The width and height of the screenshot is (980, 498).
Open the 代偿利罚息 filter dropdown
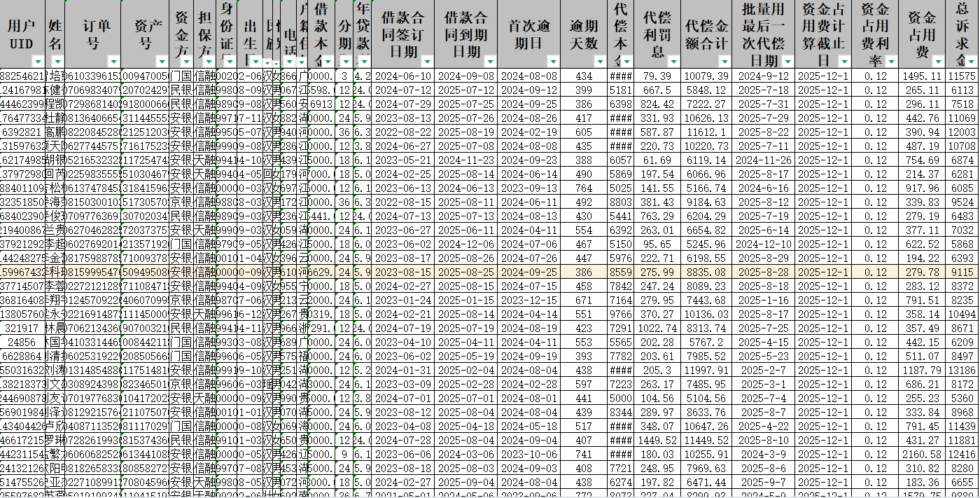pyautogui.click(x=672, y=61)
